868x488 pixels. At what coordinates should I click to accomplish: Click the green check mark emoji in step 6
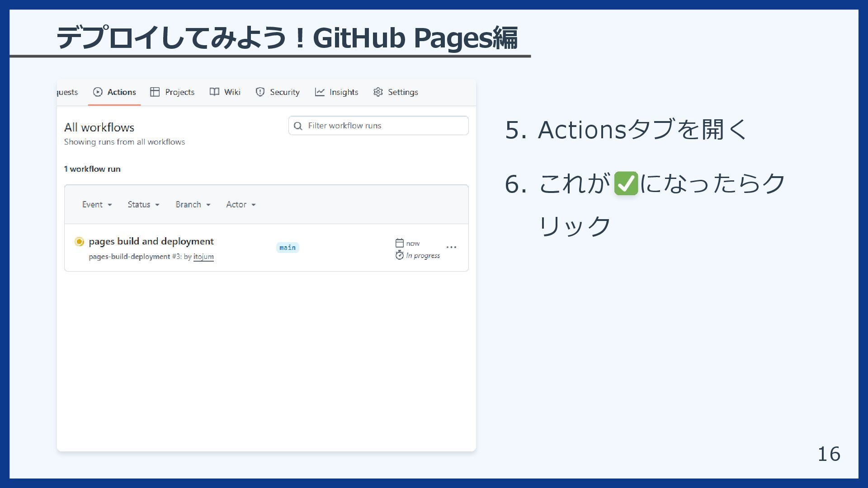coord(626,183)
